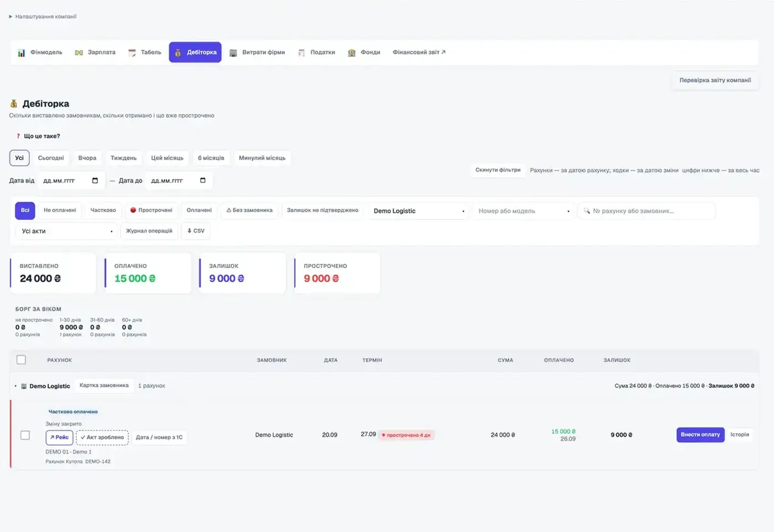Image resolution: width=774 pixels, height=532 pixels.
Task: Open the Усі акти dropdown
Action: [67, 231]
